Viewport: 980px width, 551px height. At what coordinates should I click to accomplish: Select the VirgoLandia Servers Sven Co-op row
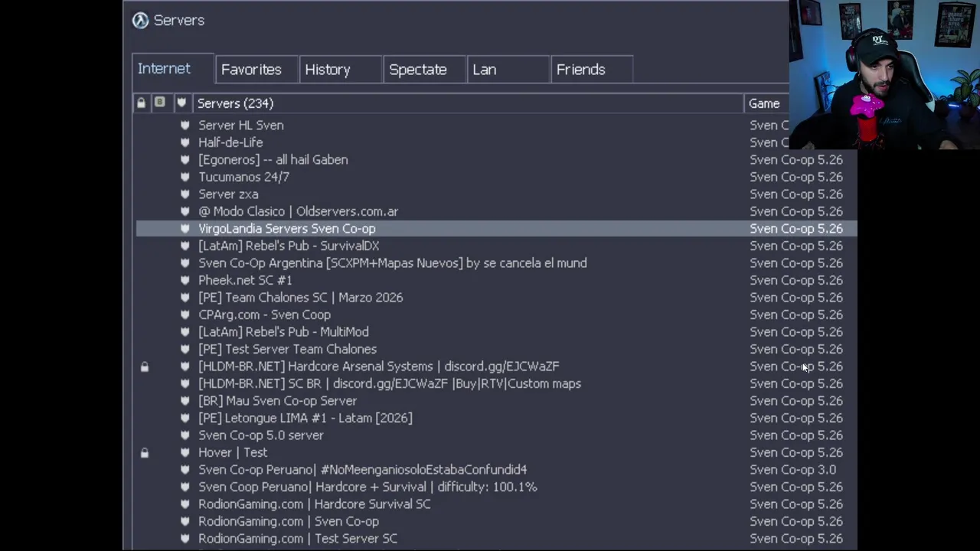(x=287, y=229)
